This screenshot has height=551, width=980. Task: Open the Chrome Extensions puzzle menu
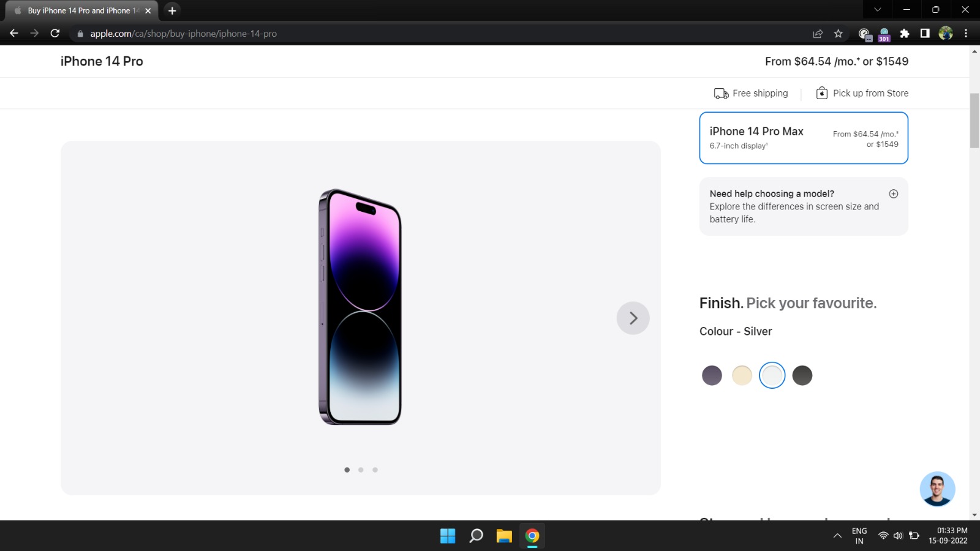(x=905, y=34)
